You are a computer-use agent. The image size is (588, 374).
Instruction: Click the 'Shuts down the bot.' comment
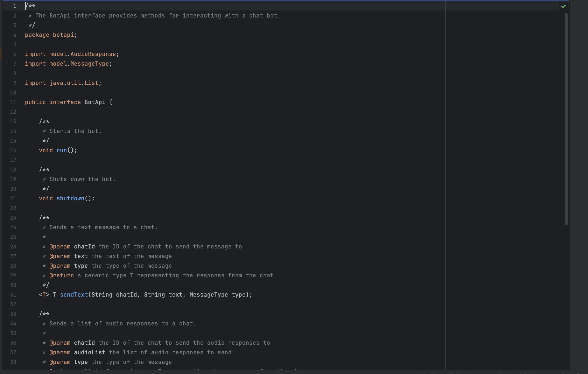coord(82,179)
